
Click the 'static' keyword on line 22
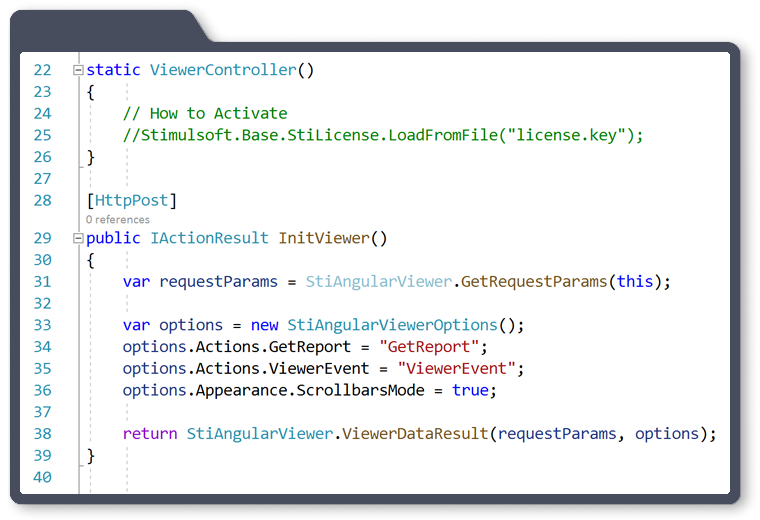[x=113, y=70]
